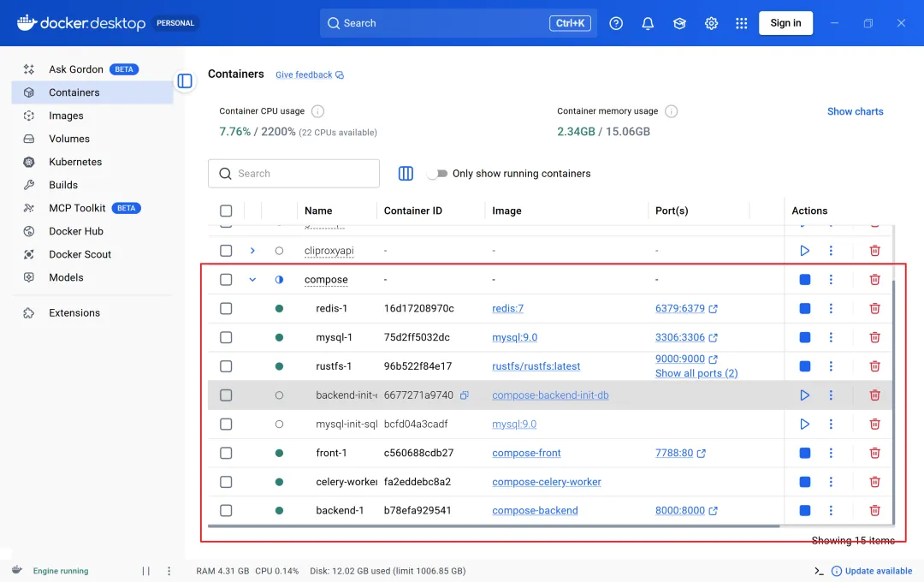Click the containers Search field
Image resolution: width=924 pixels, height=582 pixels.
(x=293, y=174)
